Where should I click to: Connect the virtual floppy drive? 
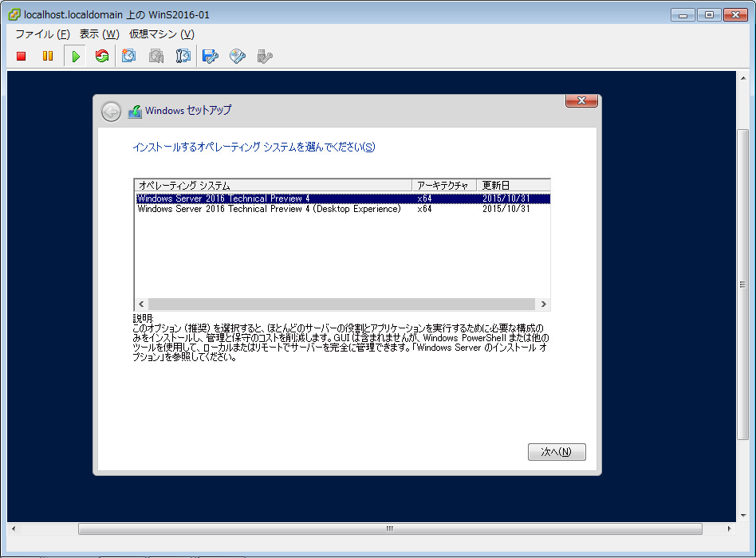coord(211,56)
